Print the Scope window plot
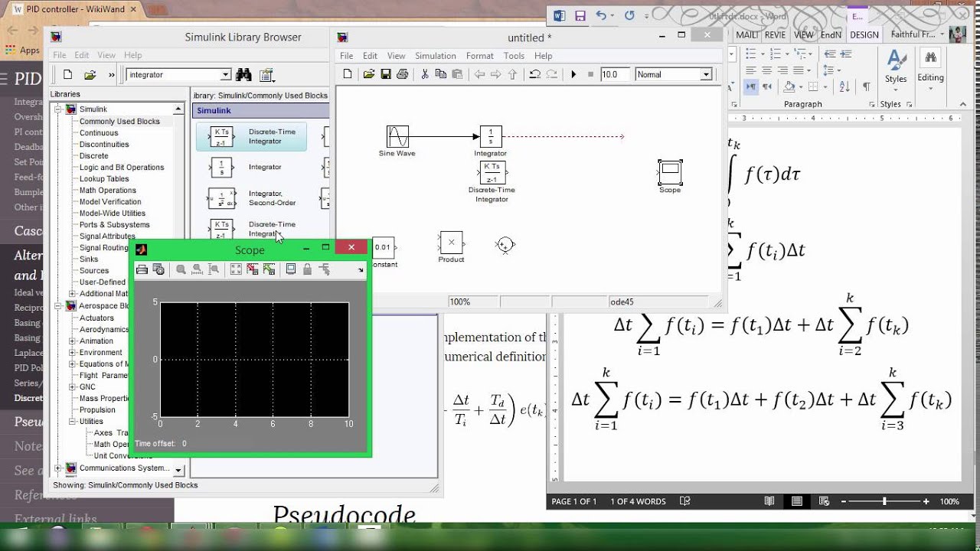The width and height of the screenshot is (980, 551). pos(142,269)
